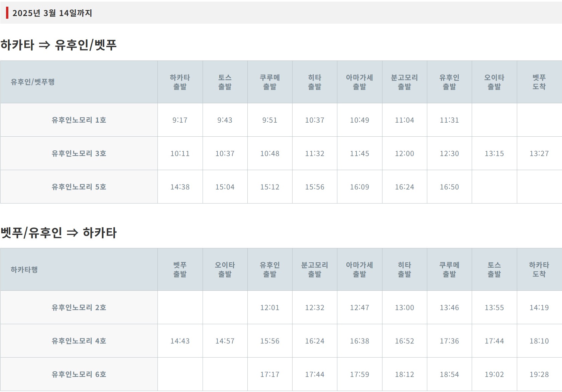Click the 17:59 time cell
Viewport: 562px width, 392px height.
coord(359,374)
